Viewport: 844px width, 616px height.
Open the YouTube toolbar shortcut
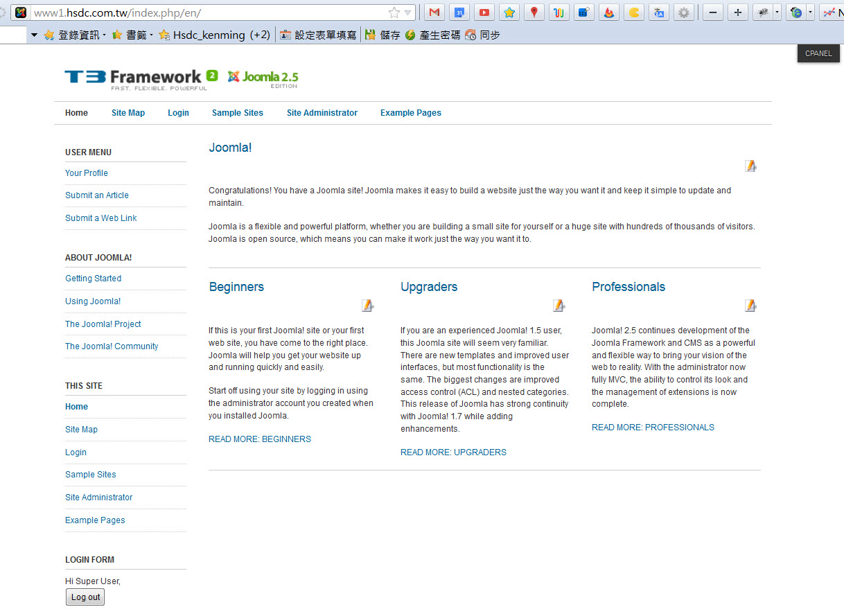click(x=484, y=12)
